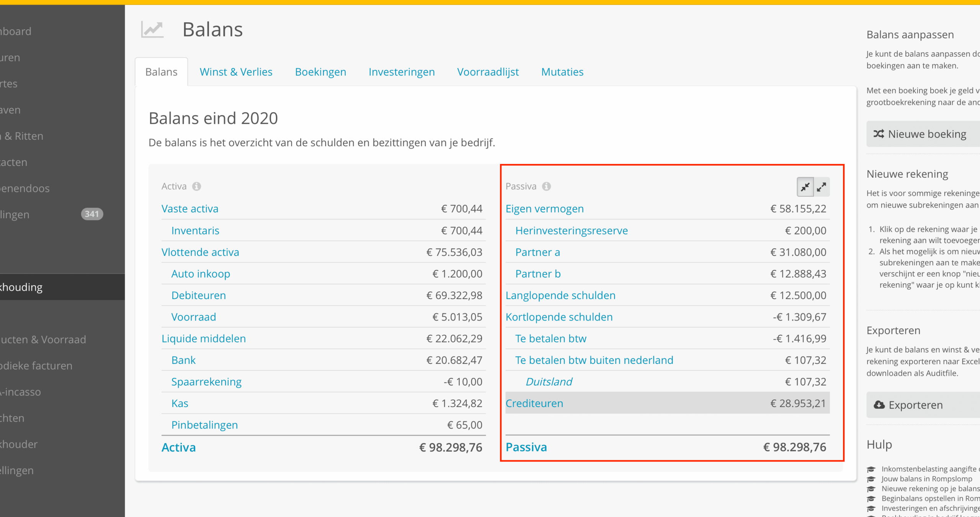Click the cloud download icon on Exporteren

(879, 405)
